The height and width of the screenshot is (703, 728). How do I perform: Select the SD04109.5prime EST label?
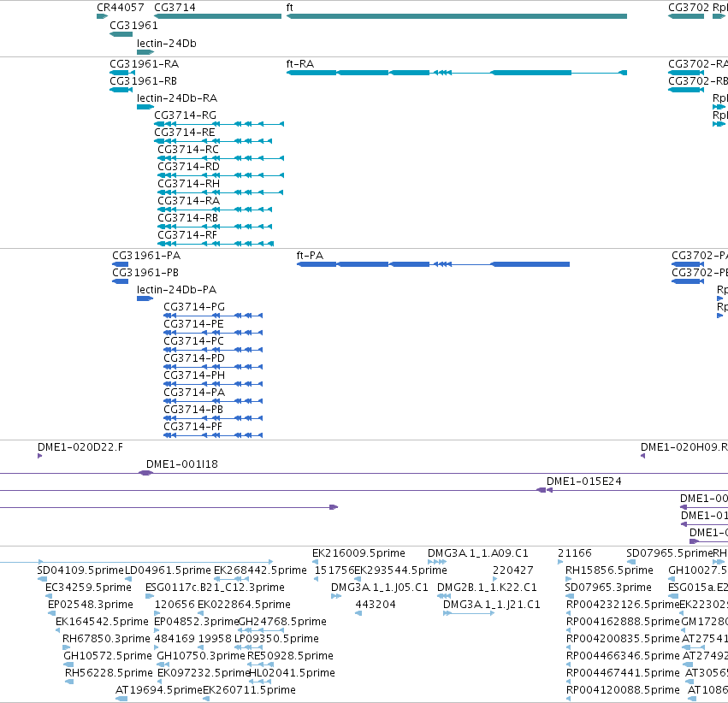pos(80,570)
